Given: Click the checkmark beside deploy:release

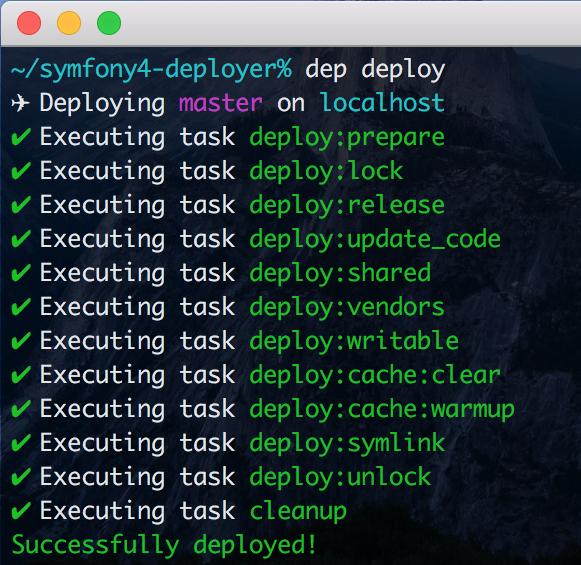Looking at the screenshot, I should pos(21,205).
